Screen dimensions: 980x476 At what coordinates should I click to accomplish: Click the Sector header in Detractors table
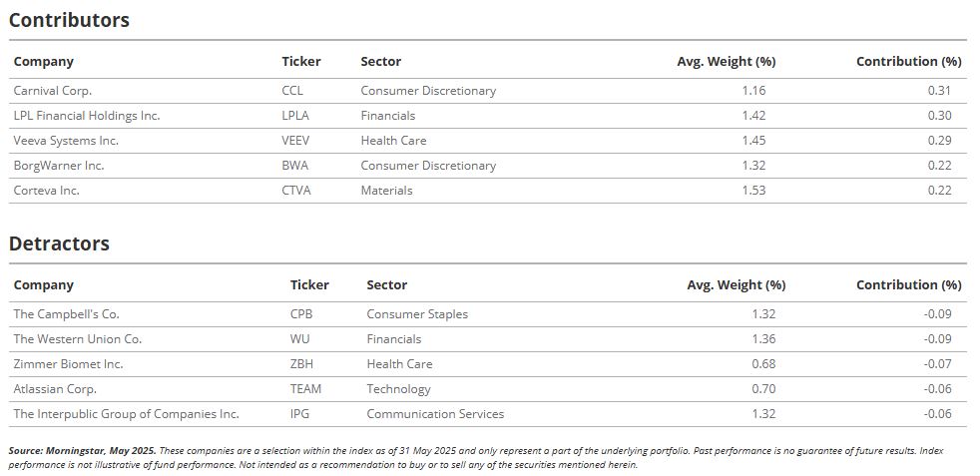[387, 284]
